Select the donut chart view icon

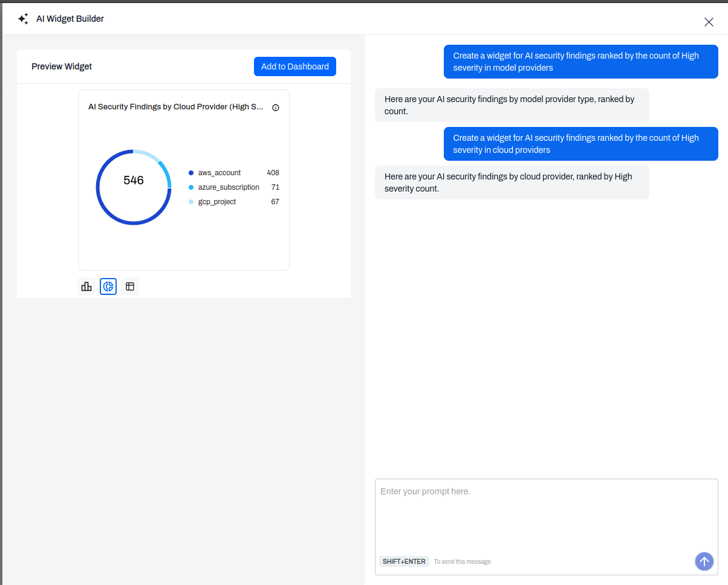coord(108,286)
